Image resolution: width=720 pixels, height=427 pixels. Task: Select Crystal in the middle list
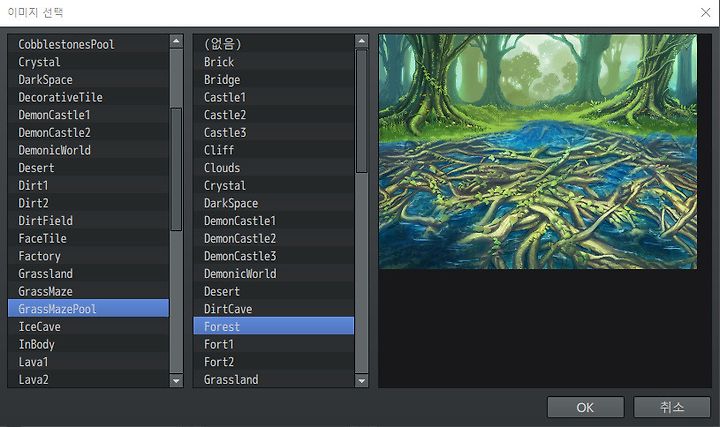274,185
